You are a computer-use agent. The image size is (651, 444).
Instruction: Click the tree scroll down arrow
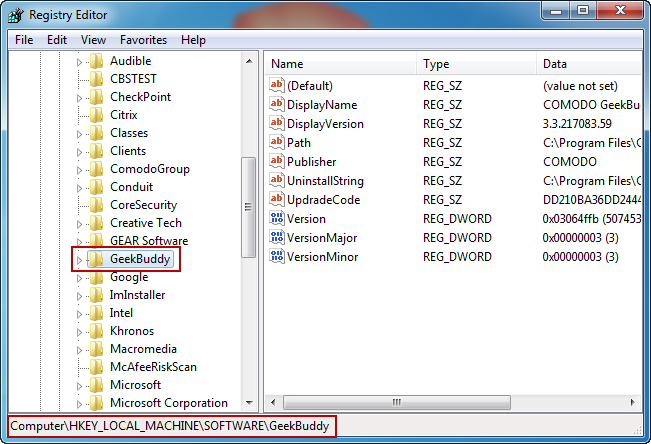coord(249,402)
